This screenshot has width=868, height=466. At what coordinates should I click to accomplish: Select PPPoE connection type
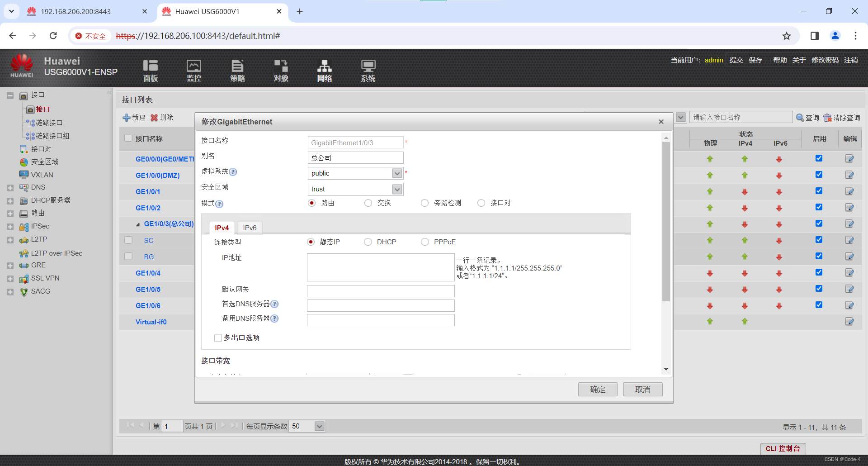coord(425,242)
